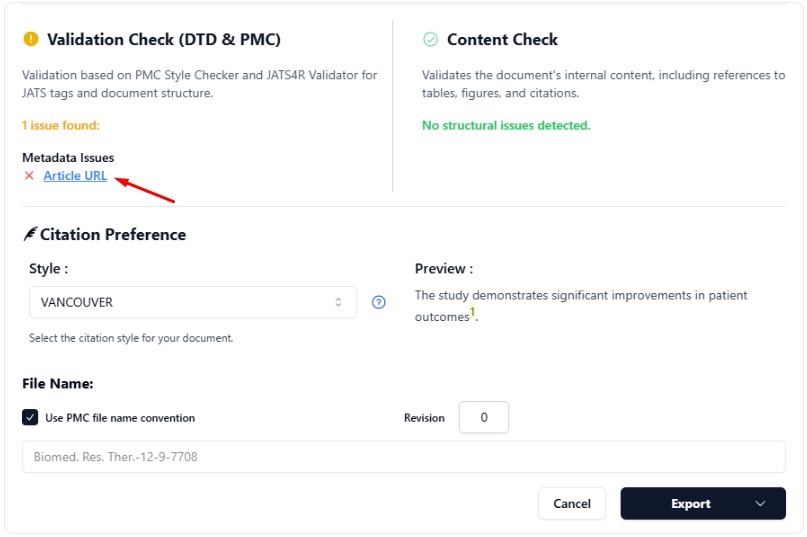Click the Content Check heading
The height and width of the screenshot is (537, 807).
tap(502, 40)
